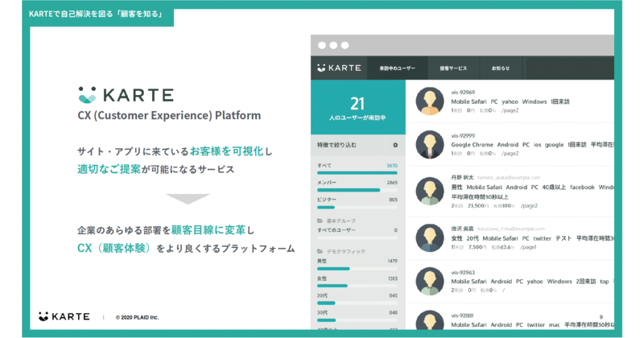Viewport: 644px width, 338px height.
Task: Select the avatar of visitor vis-92881
Action: pos(430,320)
